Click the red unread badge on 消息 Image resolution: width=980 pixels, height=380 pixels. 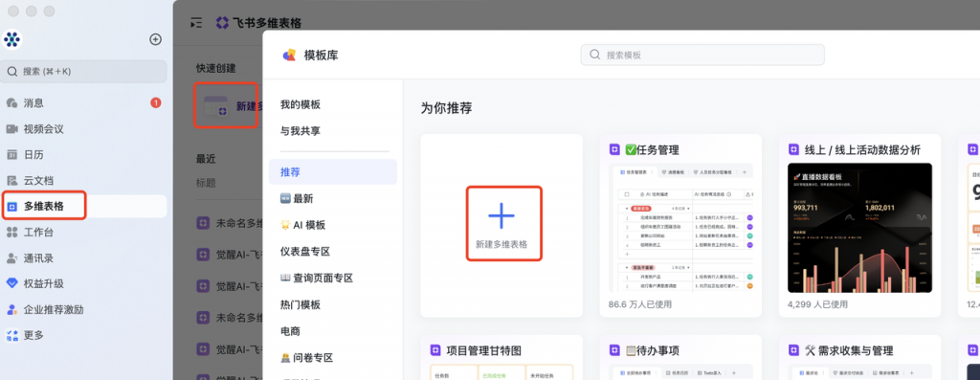[156, 103]
